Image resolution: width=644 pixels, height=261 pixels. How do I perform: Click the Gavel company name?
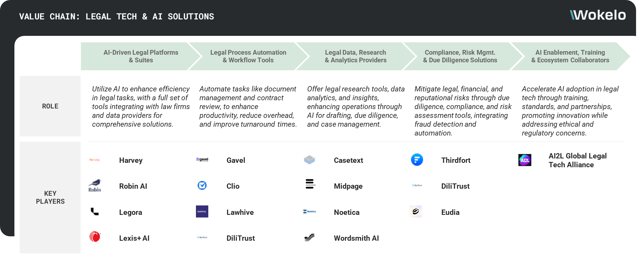236,160
